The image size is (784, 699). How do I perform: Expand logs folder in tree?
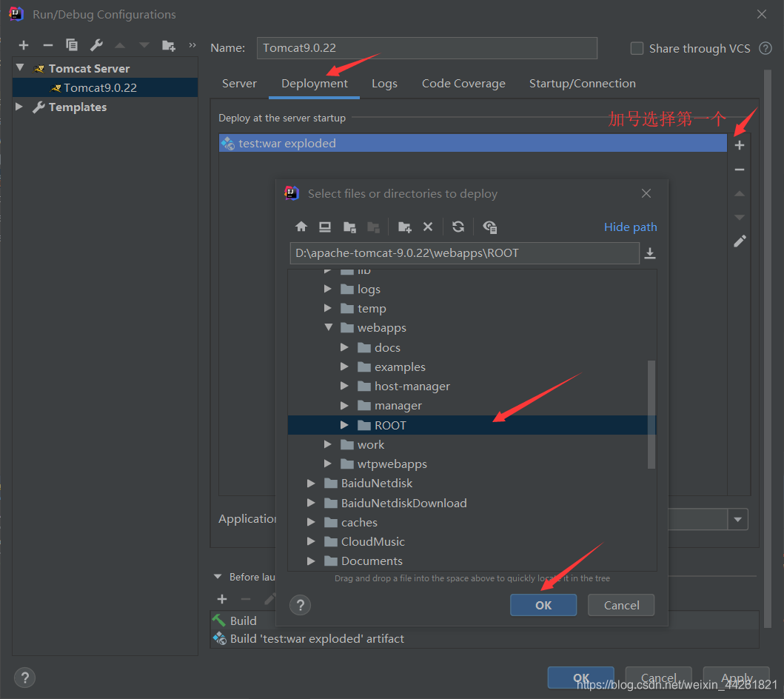tap(327, 289)
